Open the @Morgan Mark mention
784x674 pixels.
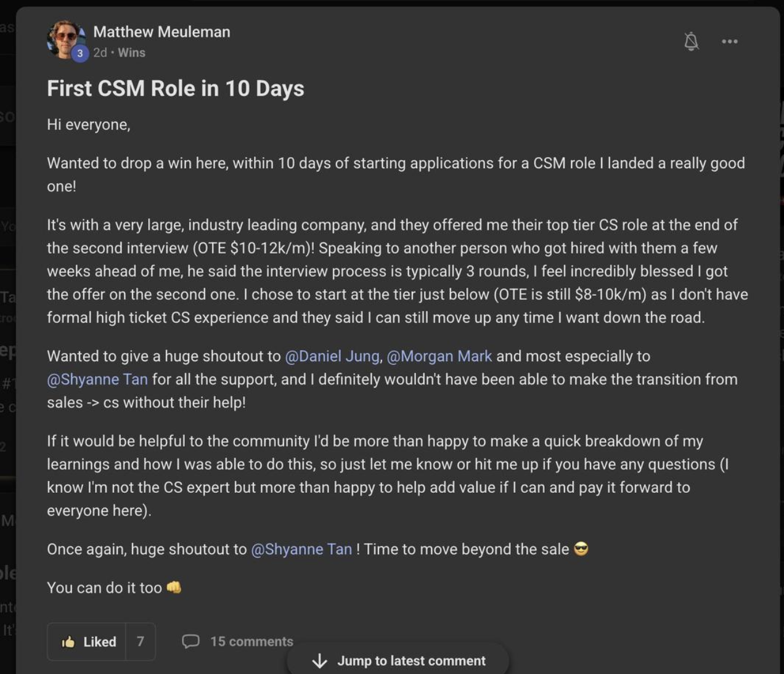(x=439, y=356)
